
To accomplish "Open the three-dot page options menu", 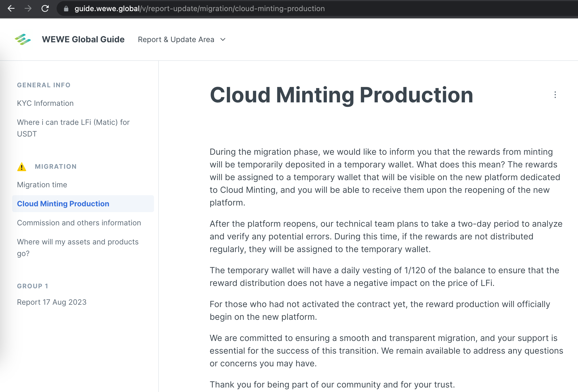I will 555,95.
